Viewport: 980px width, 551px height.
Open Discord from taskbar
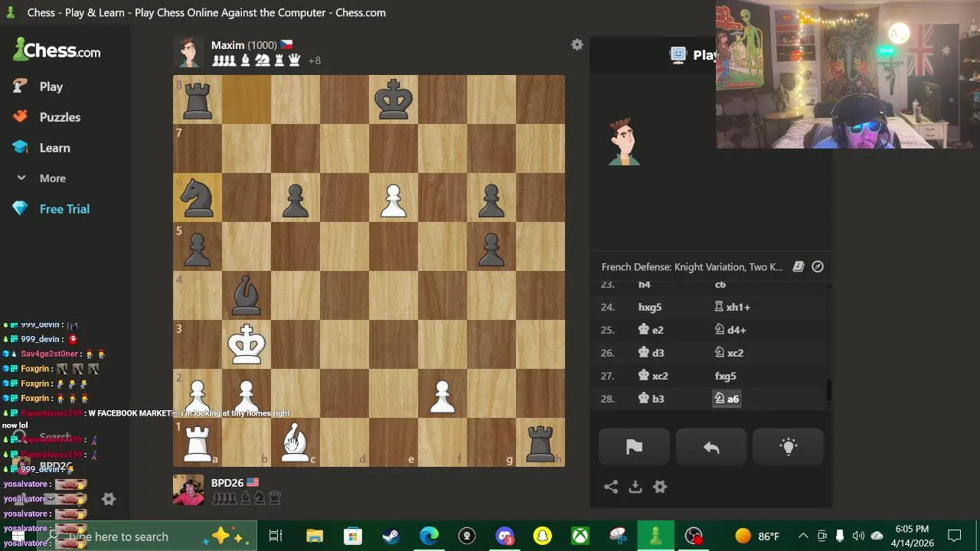[505, 536]
